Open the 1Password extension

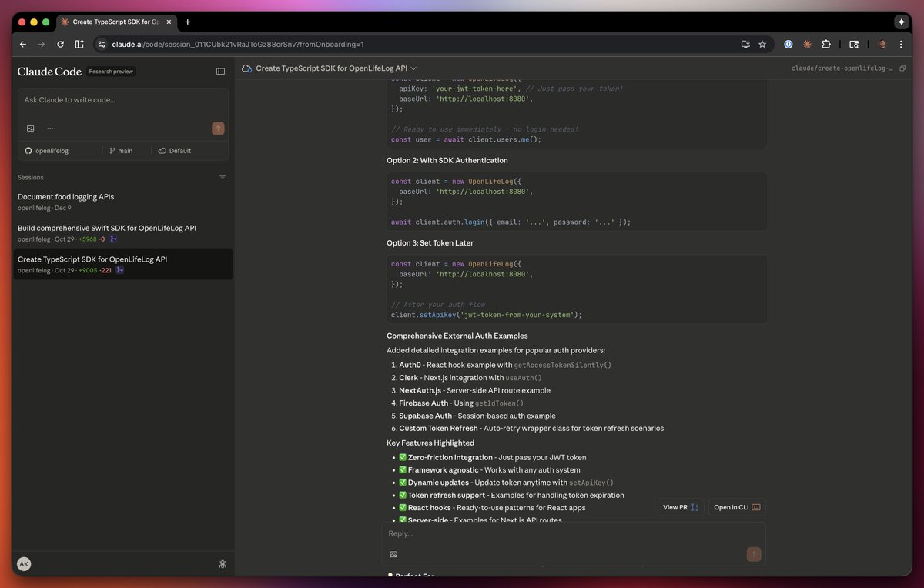(788, 45)
